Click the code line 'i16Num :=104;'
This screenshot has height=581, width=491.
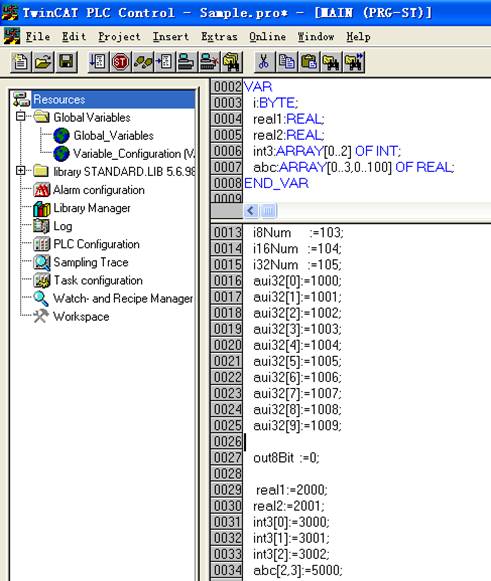[x=297, y=249]
